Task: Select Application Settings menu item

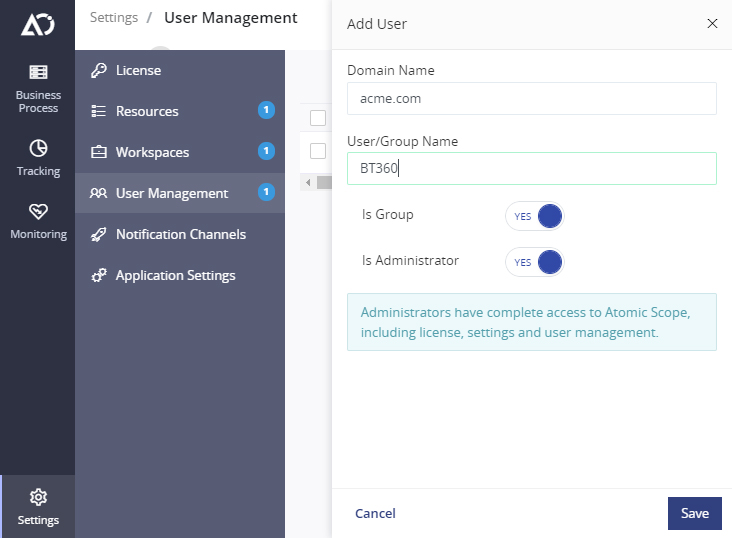Action: (180, 275)
